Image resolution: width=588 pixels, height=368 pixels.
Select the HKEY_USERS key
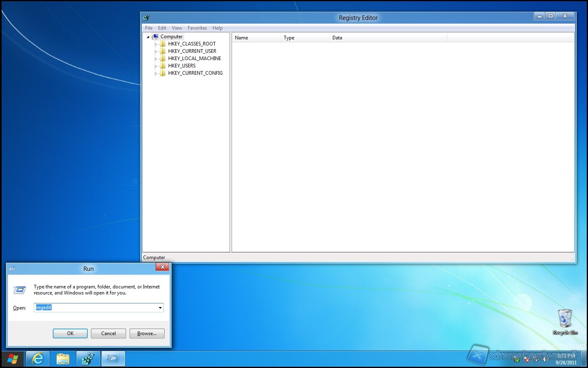point(182,66)
